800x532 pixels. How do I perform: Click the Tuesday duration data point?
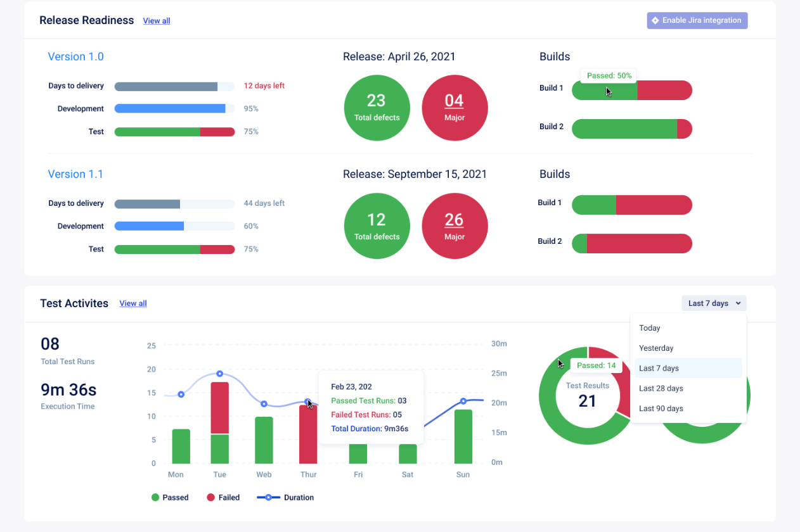(x=219, y=374)
